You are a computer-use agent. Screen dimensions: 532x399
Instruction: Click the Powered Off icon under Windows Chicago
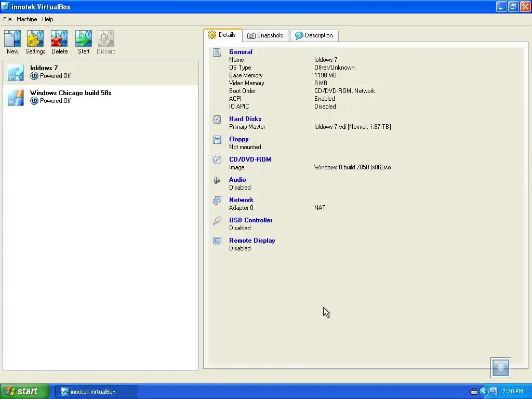[x=34, y=101]
